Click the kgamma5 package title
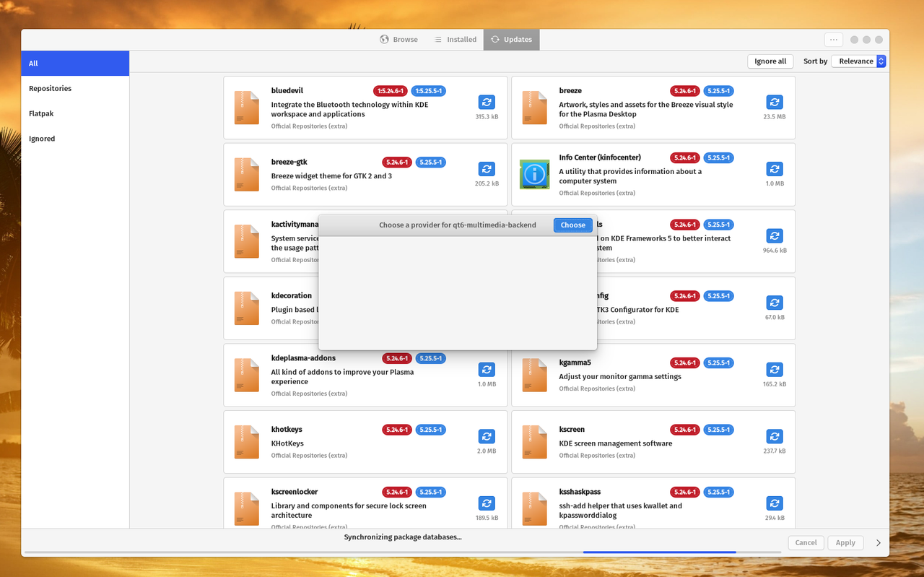The height and width of the screenshot is (577, 924). coord(575,363)
